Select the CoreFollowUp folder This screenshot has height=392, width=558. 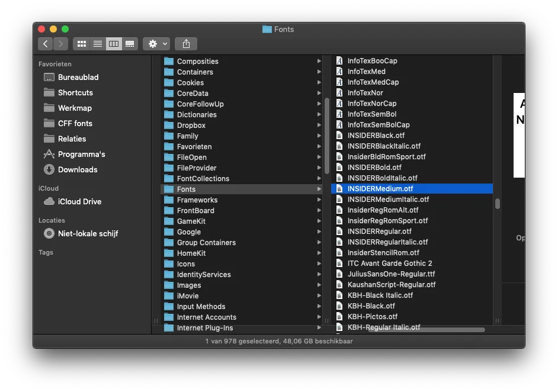tap(242, 104)
